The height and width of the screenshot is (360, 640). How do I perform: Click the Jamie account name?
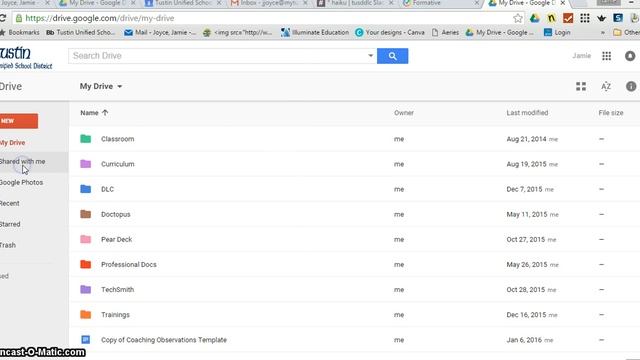click(581, 56)
